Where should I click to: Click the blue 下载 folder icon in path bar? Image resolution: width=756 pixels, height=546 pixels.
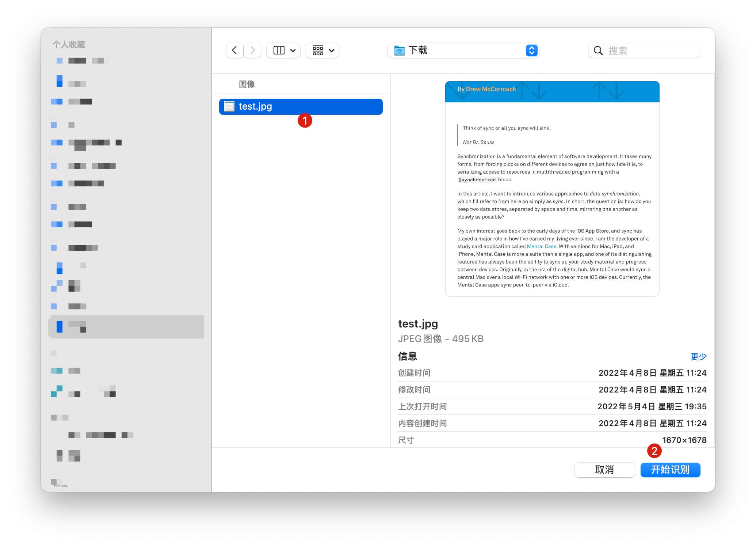[x=400, y=51]
